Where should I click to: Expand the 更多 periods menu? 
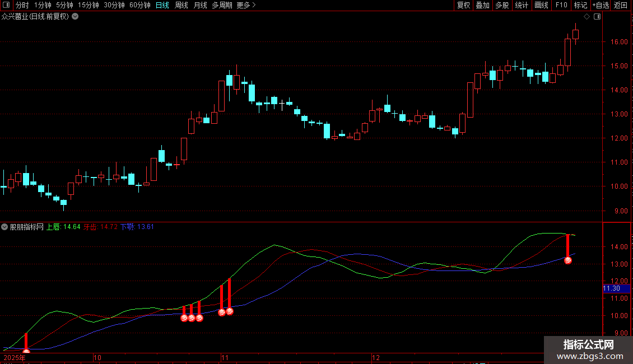(246, 5)
